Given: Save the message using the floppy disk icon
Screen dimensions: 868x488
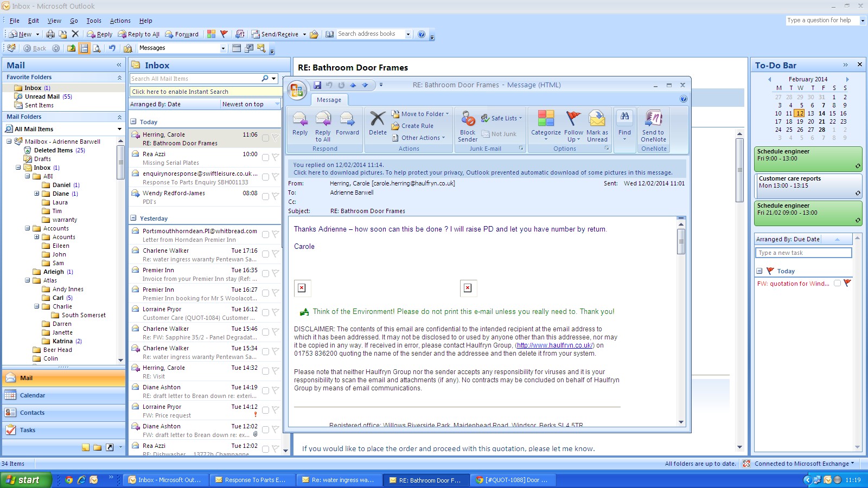Looking at the screenshot, I should click(317, 85).
